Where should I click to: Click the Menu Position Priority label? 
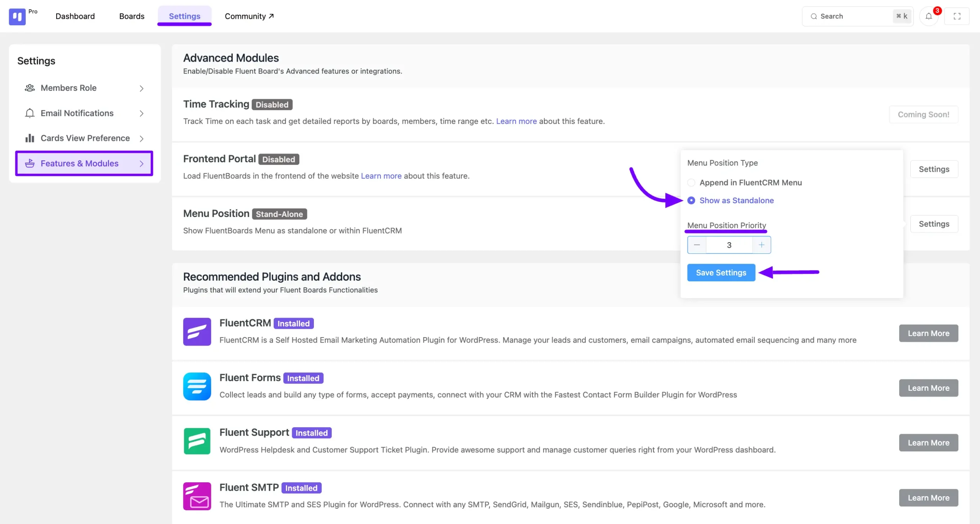727,225
